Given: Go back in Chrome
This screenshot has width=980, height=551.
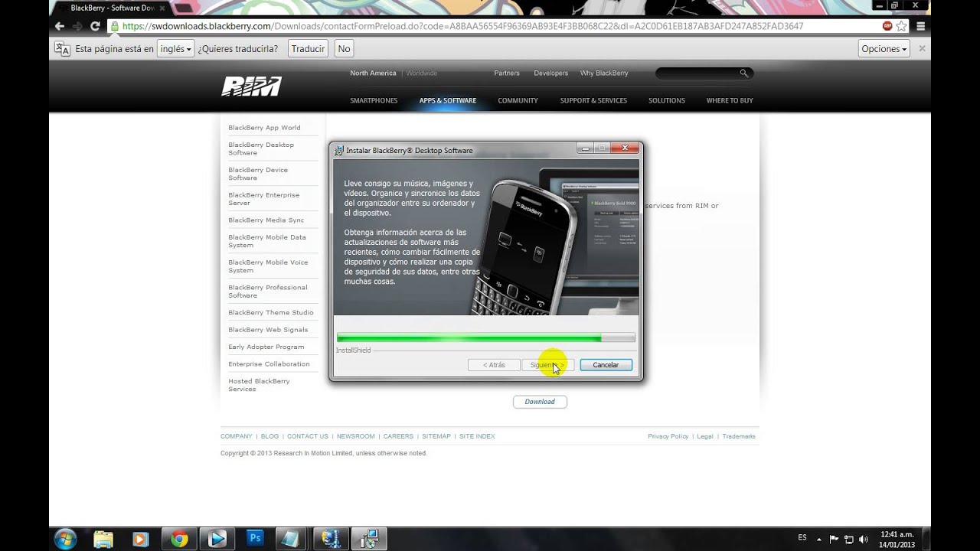Looking at the screenshot, I should click(x=60, y=26).
